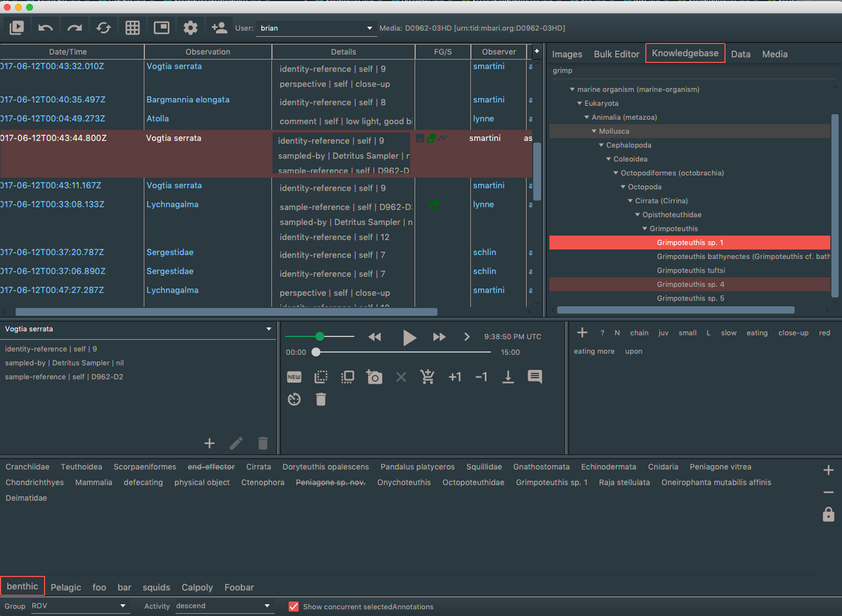This screenshot has height=616, width=842.
Task: Collapse the Mollusca tree node
Action: click(594, 131)
